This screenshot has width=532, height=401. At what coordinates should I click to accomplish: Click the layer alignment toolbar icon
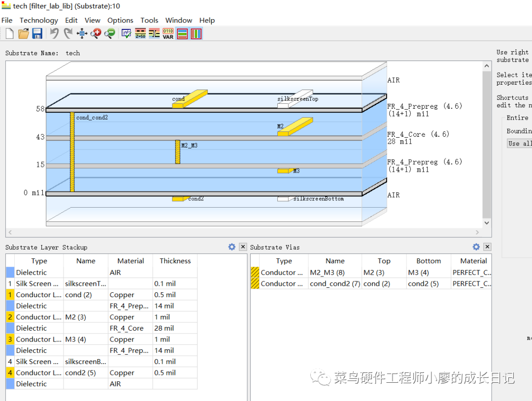154,33
